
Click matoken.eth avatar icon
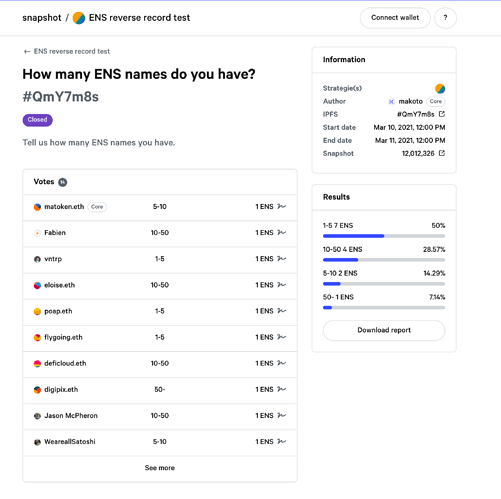(x=37, y=207)
